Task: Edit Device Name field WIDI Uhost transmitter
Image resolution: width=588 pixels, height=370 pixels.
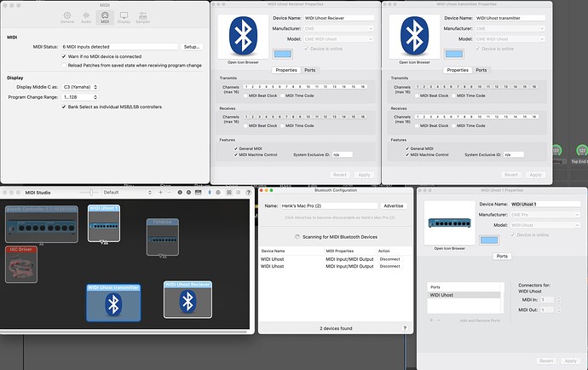Action: coord(510,18)
